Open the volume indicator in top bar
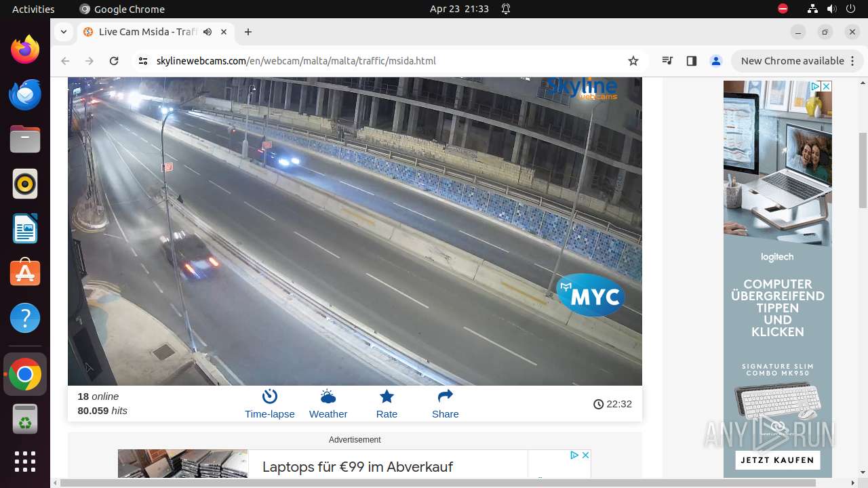Image resolution: width=868 pixels, height=488 pixels. coord(832,9)
